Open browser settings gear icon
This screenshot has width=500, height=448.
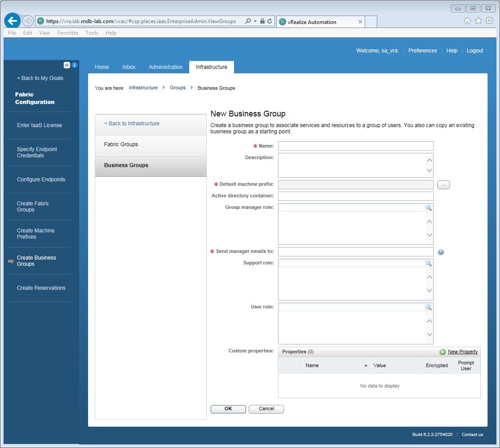pos(489,21)
